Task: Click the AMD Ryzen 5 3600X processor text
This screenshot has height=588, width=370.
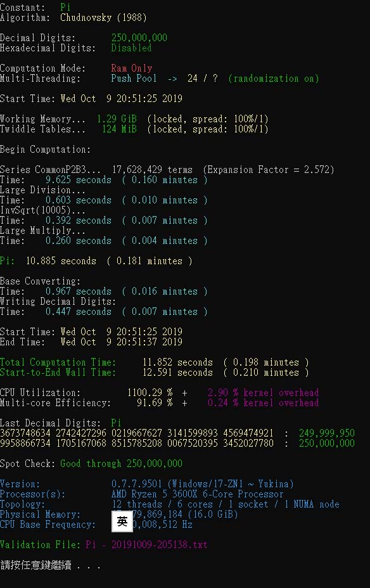Action: pos(197,494)
